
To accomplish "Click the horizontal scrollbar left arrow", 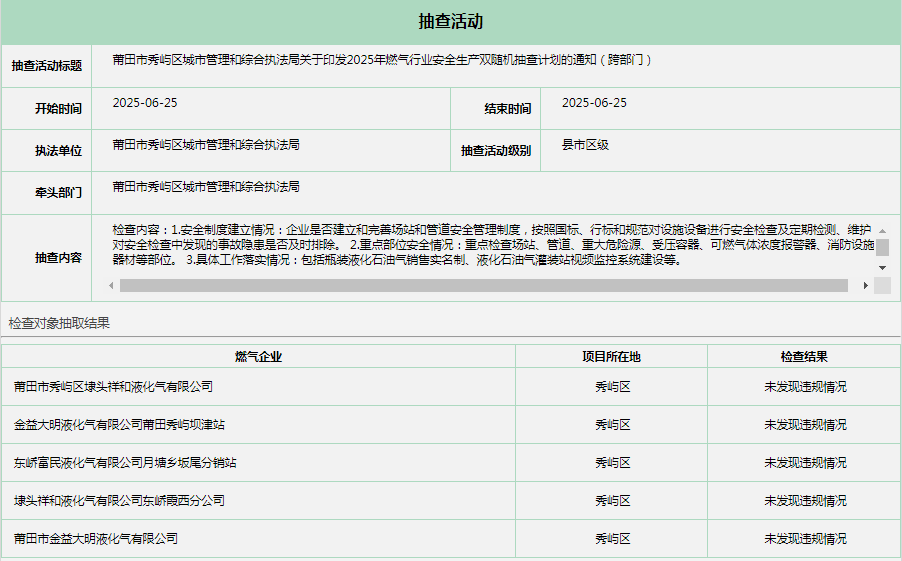I will [x=112, y=286].
